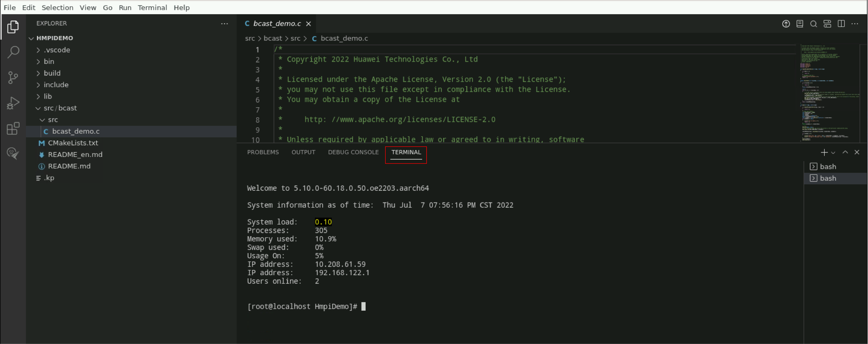The height and width of the screenshot is (344, 868).
Task: Open the File menu
Action: [x=10, y=7]
